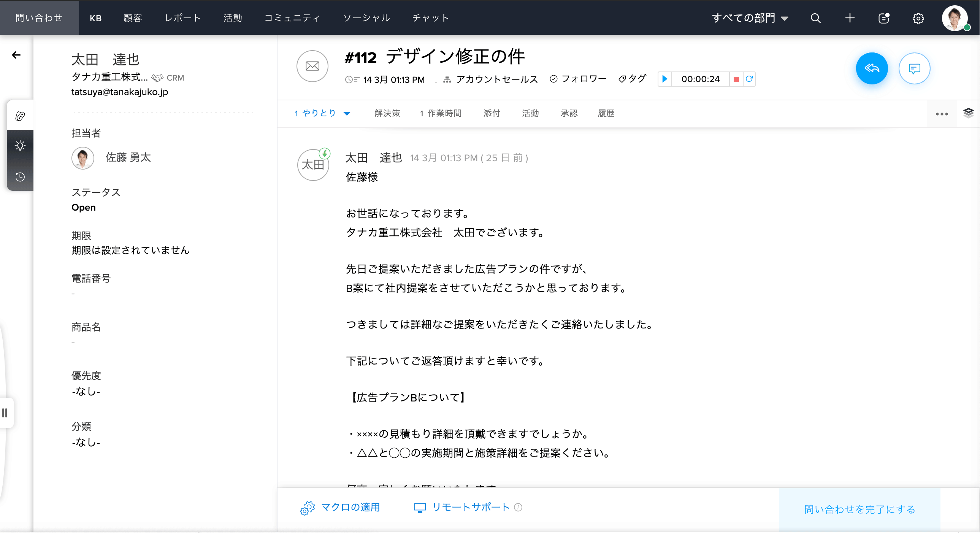Switch to the 解決策 tab

387,113
